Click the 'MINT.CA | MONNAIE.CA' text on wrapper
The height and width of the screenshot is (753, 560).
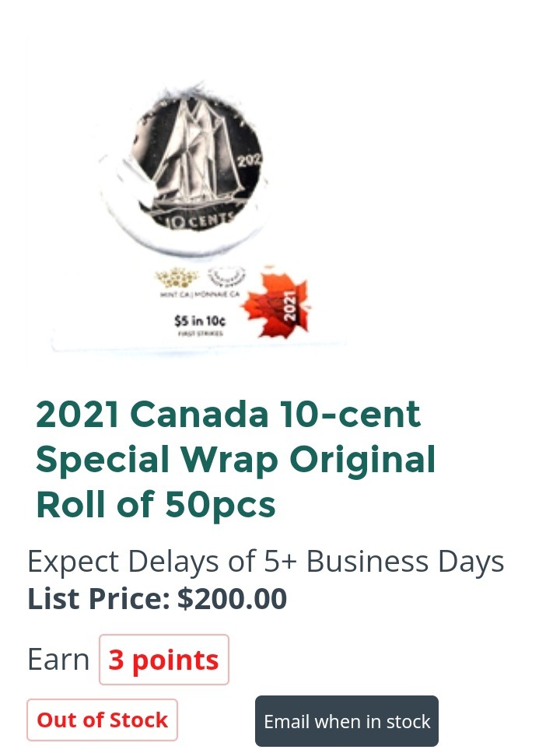pos(199,294)
